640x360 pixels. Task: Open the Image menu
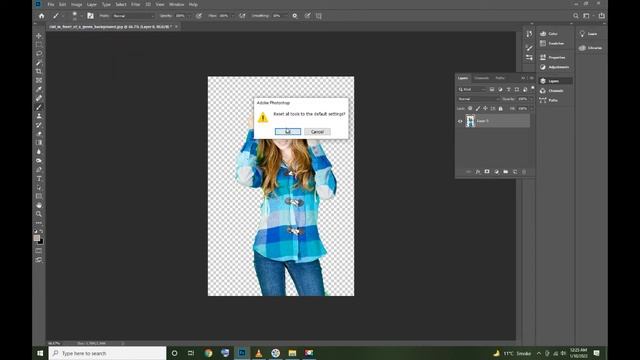click(76, 4)
